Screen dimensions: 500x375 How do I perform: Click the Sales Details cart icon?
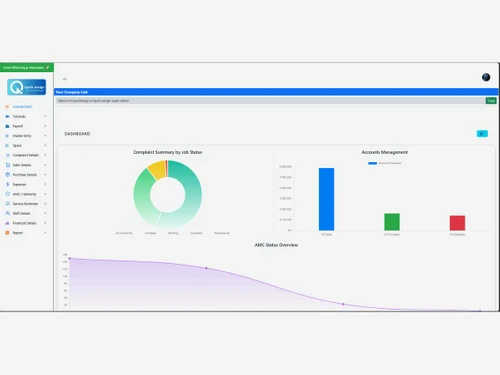pyautogui.click(x=7, y=165)
